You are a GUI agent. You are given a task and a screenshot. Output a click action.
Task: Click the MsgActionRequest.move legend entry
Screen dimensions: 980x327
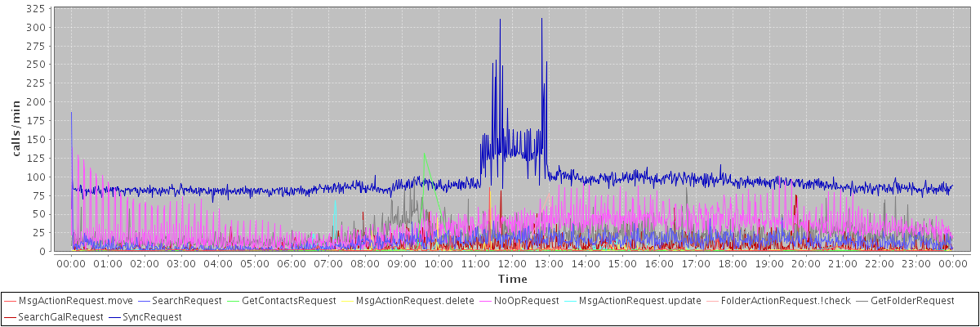(62, 301)
